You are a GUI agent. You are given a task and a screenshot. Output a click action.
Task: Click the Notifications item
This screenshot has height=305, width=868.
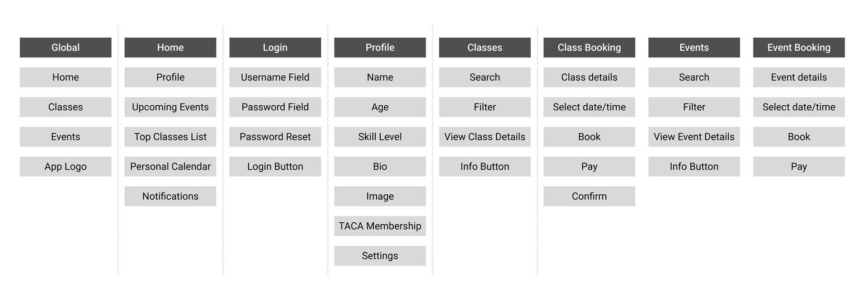(x=170, y=196)
